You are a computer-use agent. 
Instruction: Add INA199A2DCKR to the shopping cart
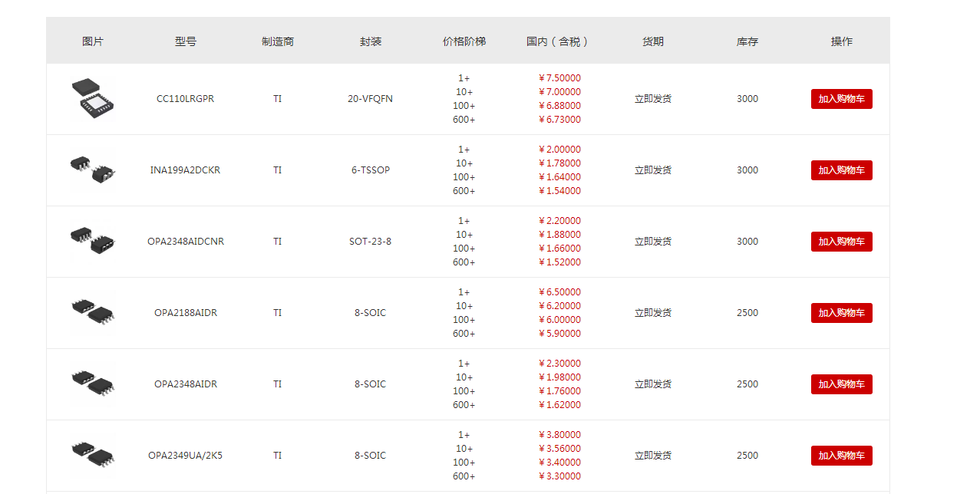[841, 170]
